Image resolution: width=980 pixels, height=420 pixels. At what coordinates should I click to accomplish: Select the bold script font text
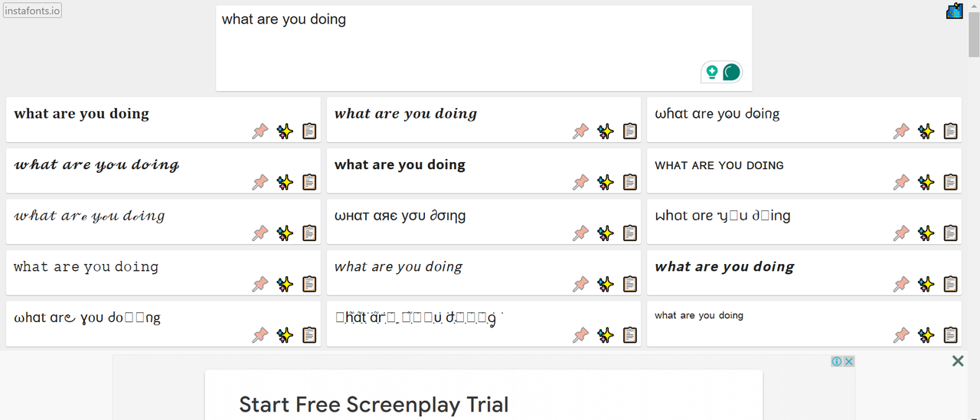(96, 165)
